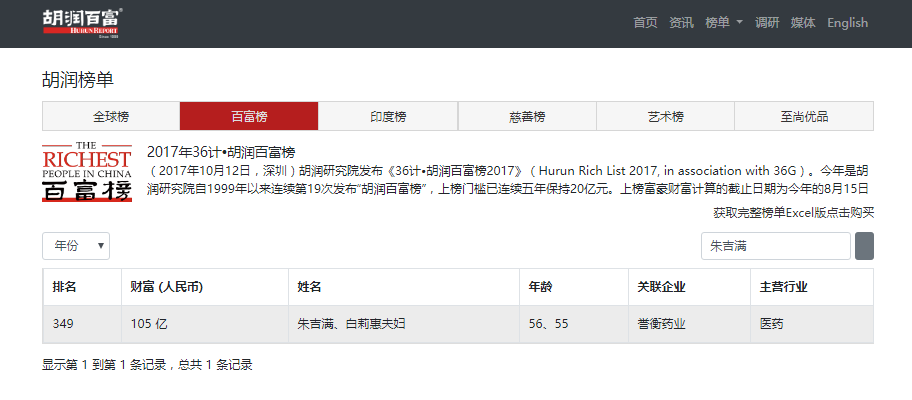Select the 百富榜 tab
This screenshot has height=400, width=912.
[250, 116]
